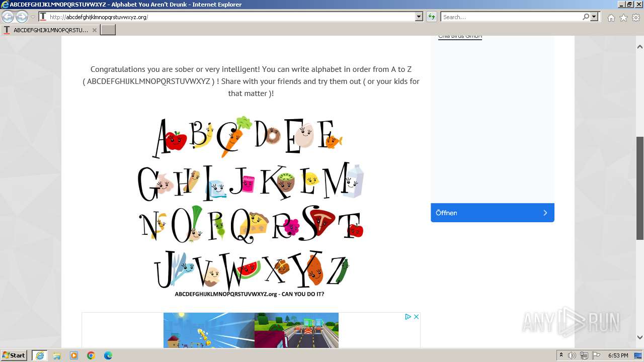Open the network tray icon
The image size is (644, 362).
point(584,355)
